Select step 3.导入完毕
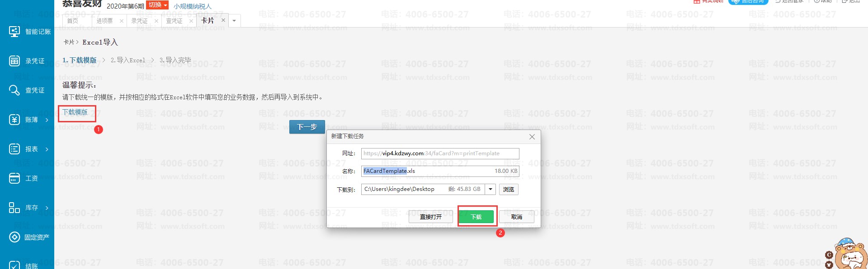 tap(175, 60)
